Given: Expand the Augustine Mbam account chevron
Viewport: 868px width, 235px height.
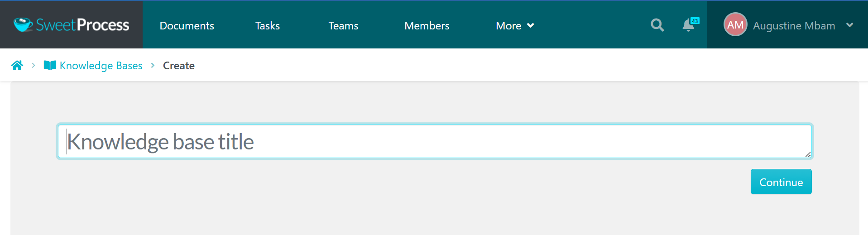Looking at the screenshot, I should [849, 25].
